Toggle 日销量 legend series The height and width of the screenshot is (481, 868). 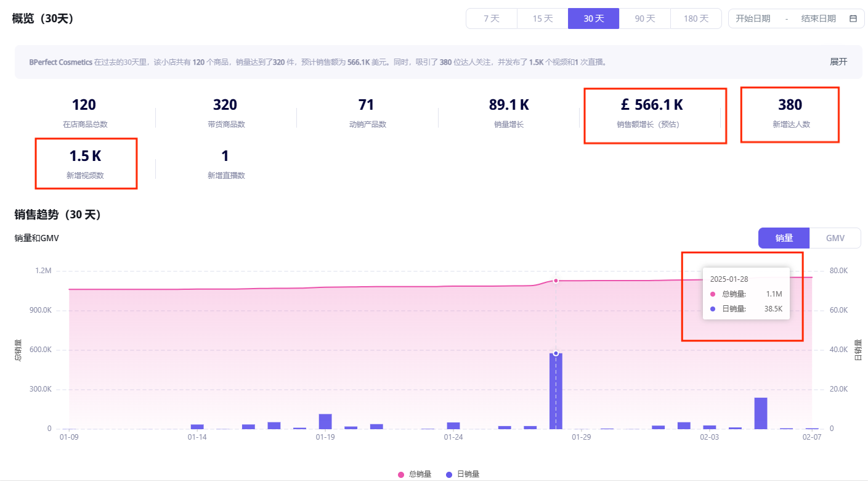click(463, 474)
